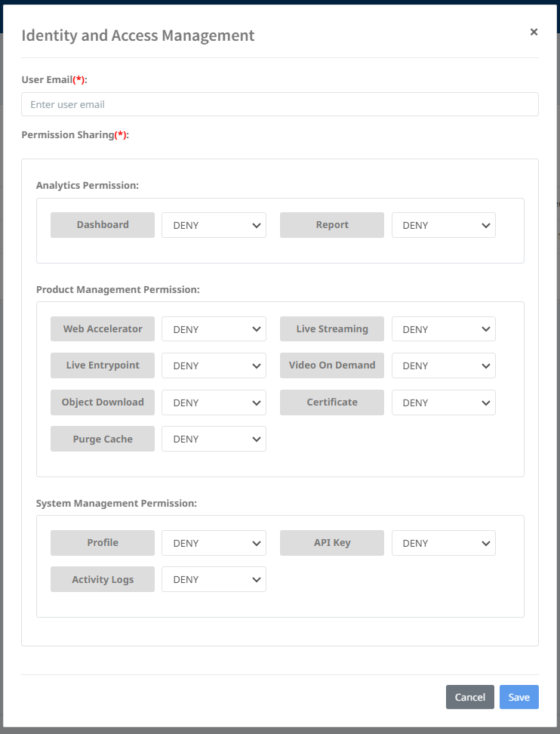The image size is (560, 734).
Task: Open the Report permission dropdown
Action: [x=443, y=225]
